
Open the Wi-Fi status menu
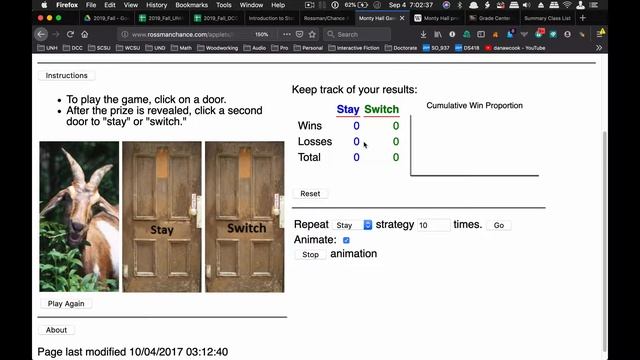coord(567,5)
